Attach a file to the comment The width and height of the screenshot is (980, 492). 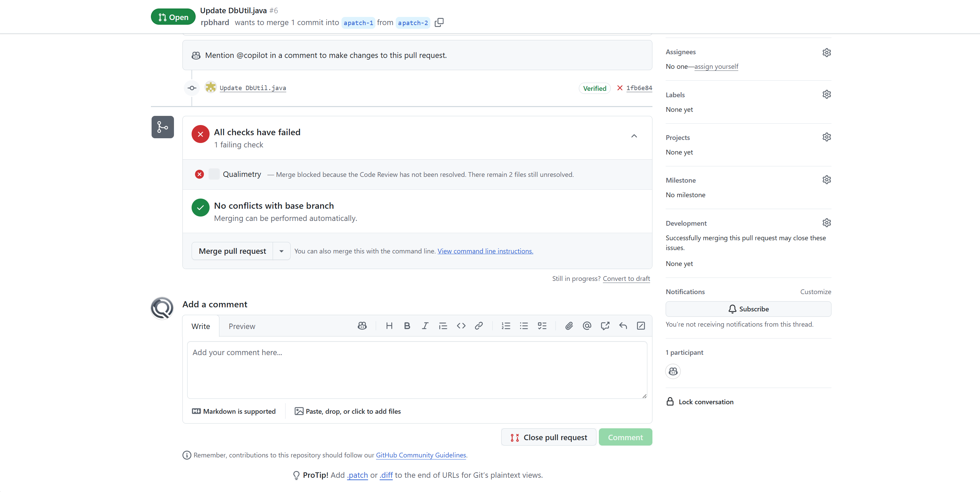coord(569,326)
